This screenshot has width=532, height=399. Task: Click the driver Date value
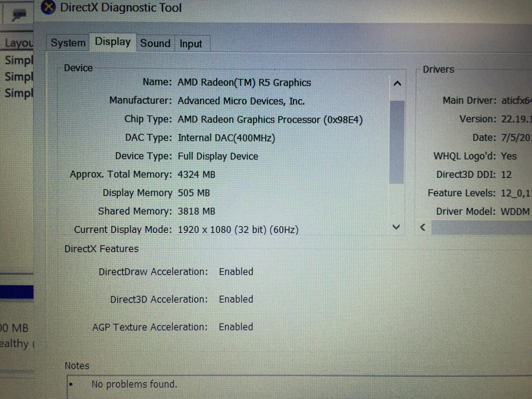pyautogui.click(x=516, y=138)
